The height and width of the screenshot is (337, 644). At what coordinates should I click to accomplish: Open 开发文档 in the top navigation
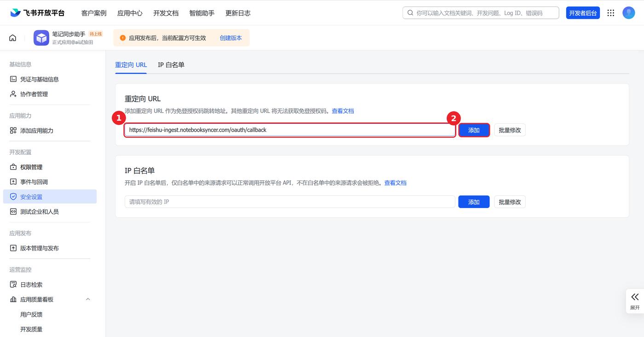(x=166, y=13)
